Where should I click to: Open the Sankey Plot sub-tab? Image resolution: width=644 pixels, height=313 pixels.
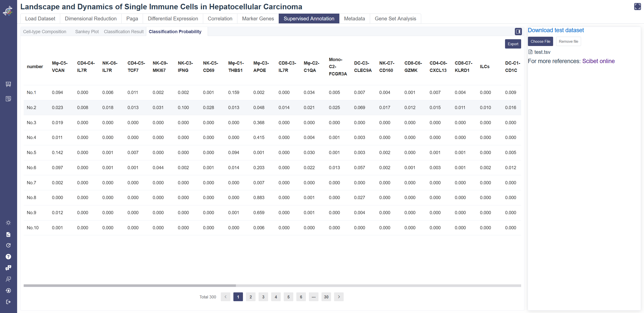click(x=87, y=32)
